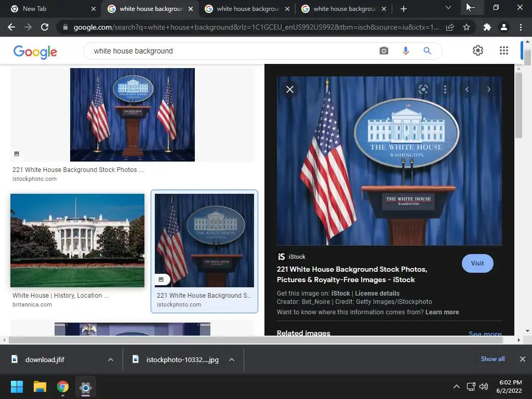Screen dimensions: 532x399
Task: Switch to the third white house background tab
Action: point(247,9)
